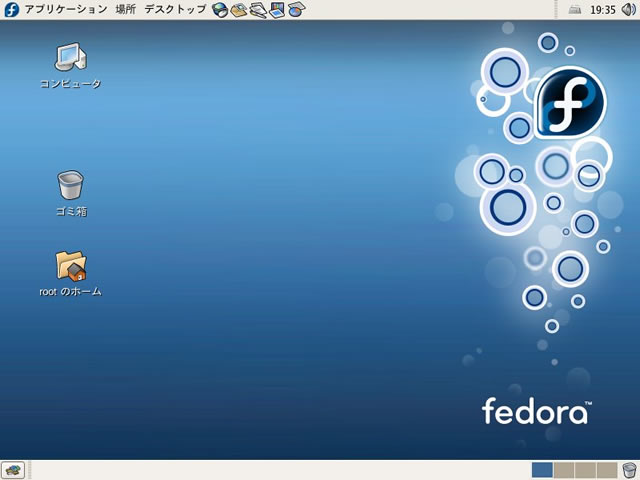Switch to the first workspace
The image size is (640, 480).
[542, 470]
